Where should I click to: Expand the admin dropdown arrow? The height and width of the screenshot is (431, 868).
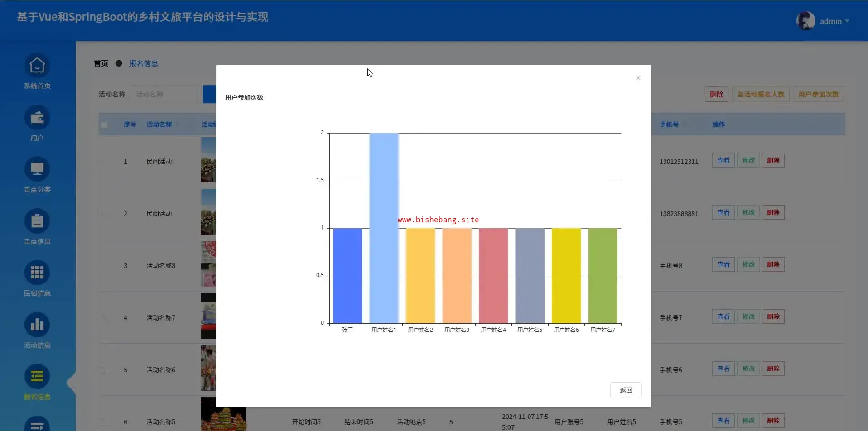[x=847, y=21]
